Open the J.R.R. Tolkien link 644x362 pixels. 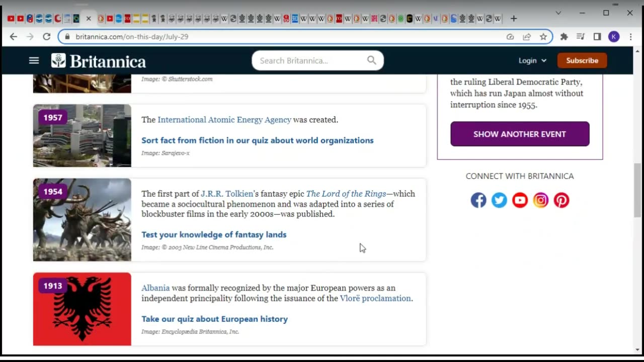tap(227, 194)
